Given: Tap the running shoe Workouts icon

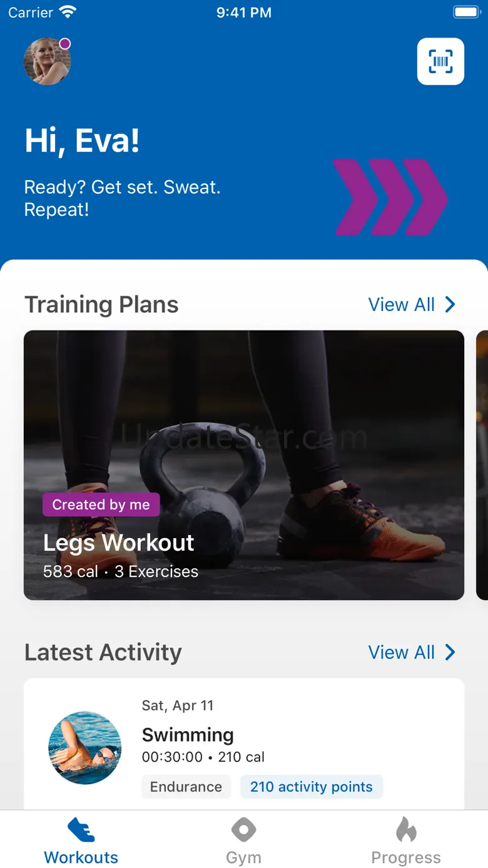Looking at the screenshot, I should (x=81, y=830).
